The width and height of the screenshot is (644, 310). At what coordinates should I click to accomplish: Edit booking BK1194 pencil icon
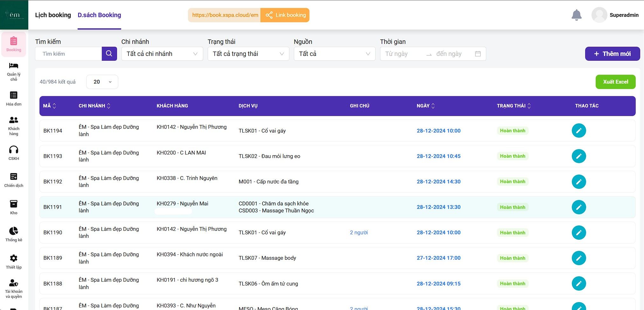[x=579, y=131]
